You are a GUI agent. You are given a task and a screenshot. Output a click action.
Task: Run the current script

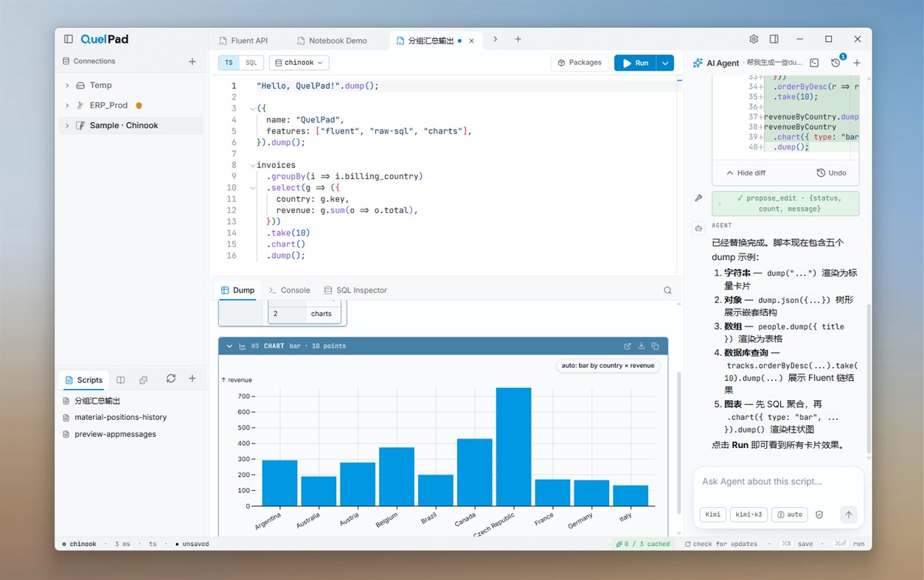[635, 63]
